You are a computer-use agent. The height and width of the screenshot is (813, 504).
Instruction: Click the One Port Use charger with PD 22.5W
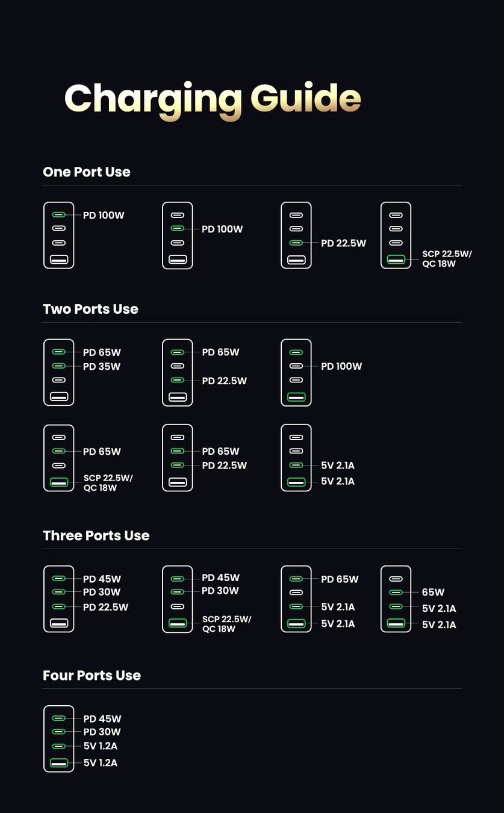[296, 235]
